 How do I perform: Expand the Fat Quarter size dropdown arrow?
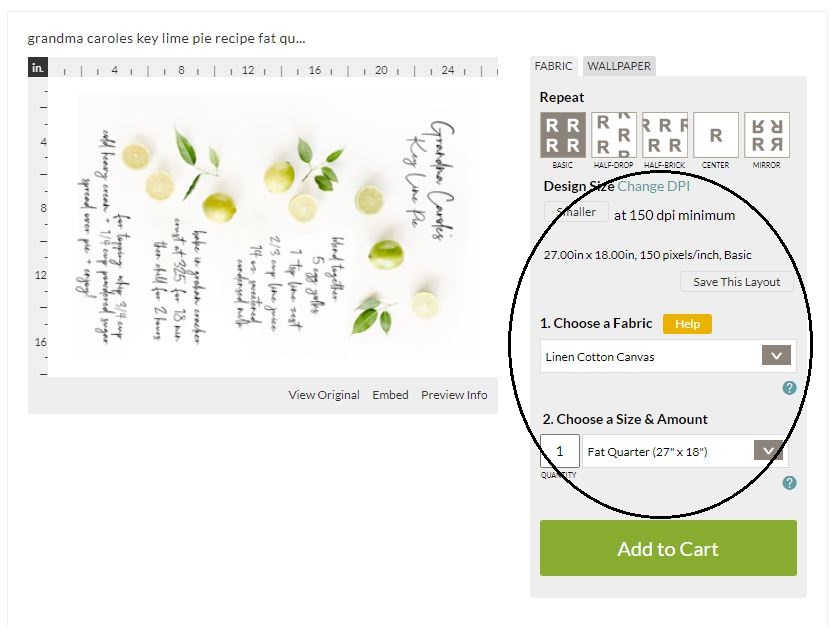[x=768, y=451]
